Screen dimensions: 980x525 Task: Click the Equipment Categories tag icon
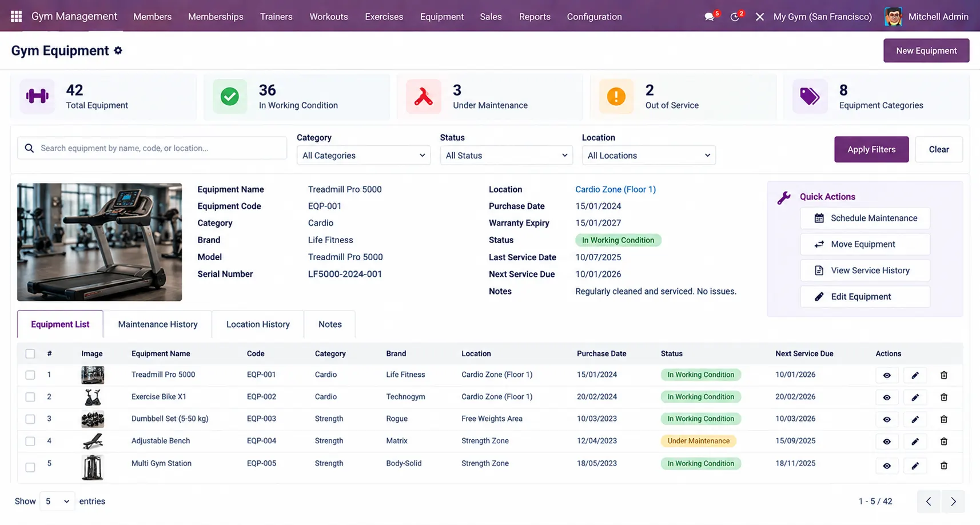[x=810, y=96]
